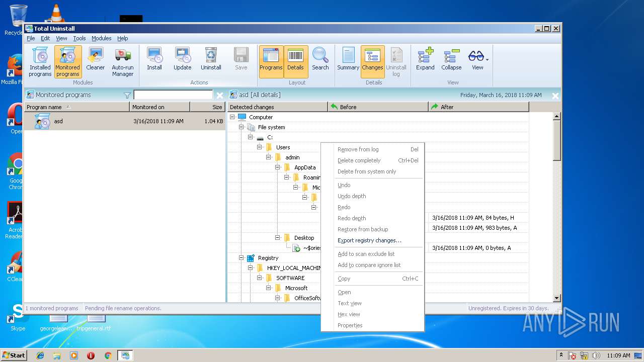Image resolution: width=644 pixels, height=362 pixels.
Task: Click the Install action icon
Action: tap(154, 59)
